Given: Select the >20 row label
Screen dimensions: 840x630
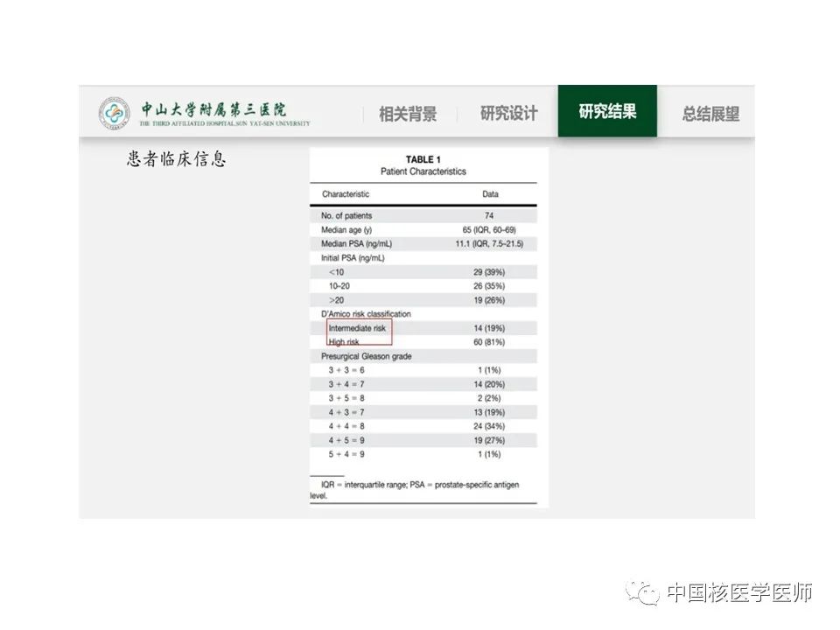Looking at the screenshot, I should tap(336, 300).
